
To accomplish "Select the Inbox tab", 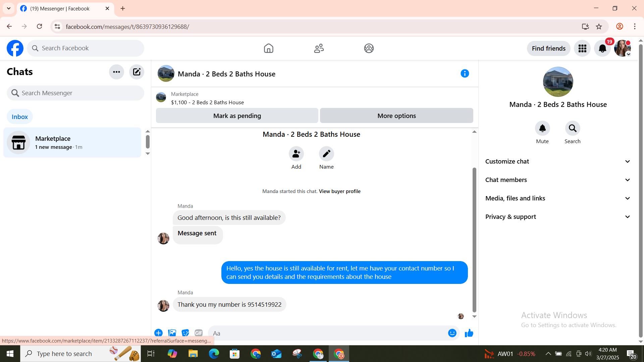I will pyautogui.click(x=20, y=117).
